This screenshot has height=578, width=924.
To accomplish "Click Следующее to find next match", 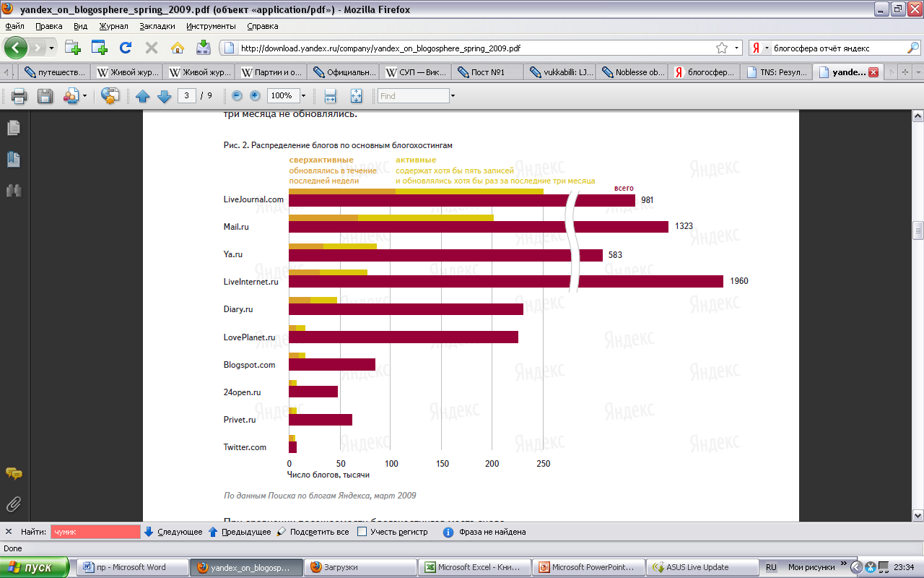I will (x=173, y=532).
